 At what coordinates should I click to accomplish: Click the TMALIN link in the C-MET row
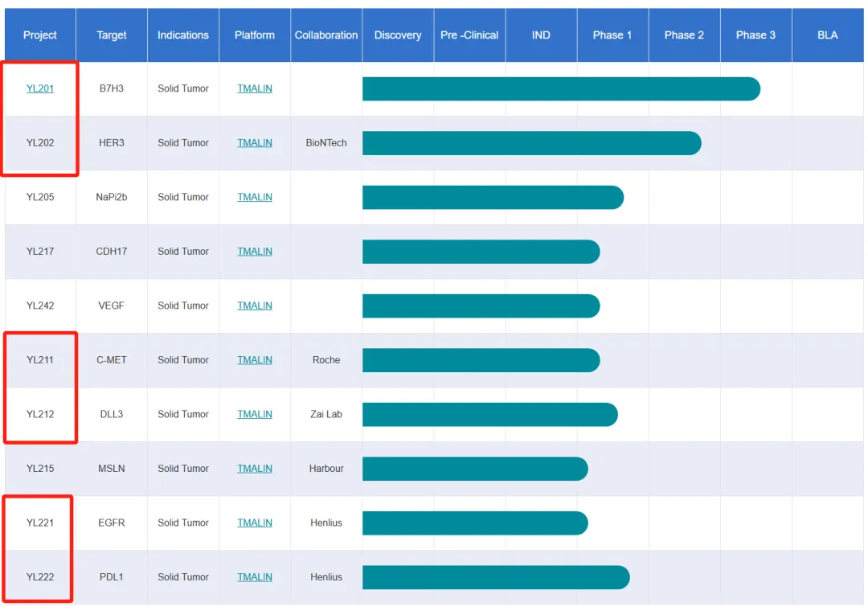coord(255,360)
